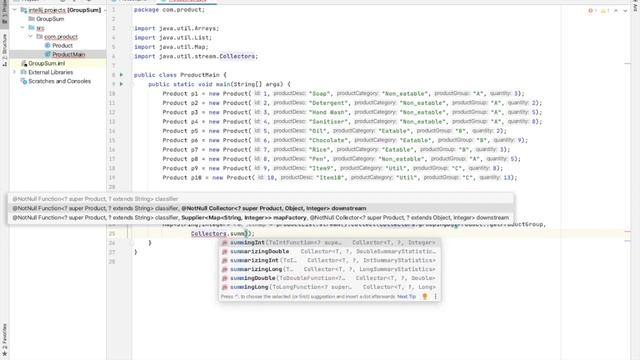This screenshot has width=640, height=360.
Task: Click the ProductMain class icon in the tree
Action: pyautogui.click(x=48, y=54)
